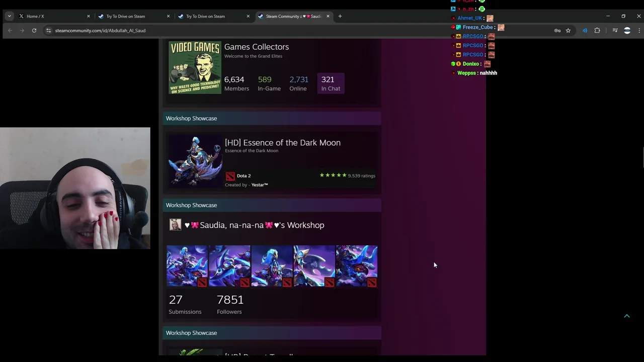Enter the 321 In Chat group chat
644x362 pixels.
(x=331, y=83)
